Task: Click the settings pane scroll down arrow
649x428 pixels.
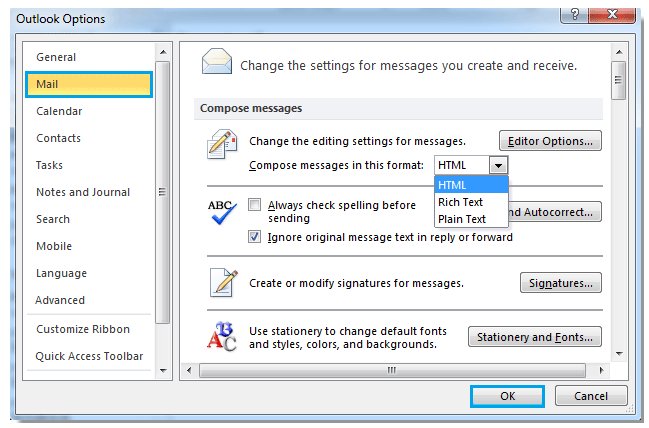Action: click(x=619, y=353)
